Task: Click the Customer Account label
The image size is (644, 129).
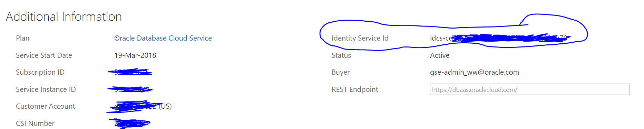Action: point(45,106)
